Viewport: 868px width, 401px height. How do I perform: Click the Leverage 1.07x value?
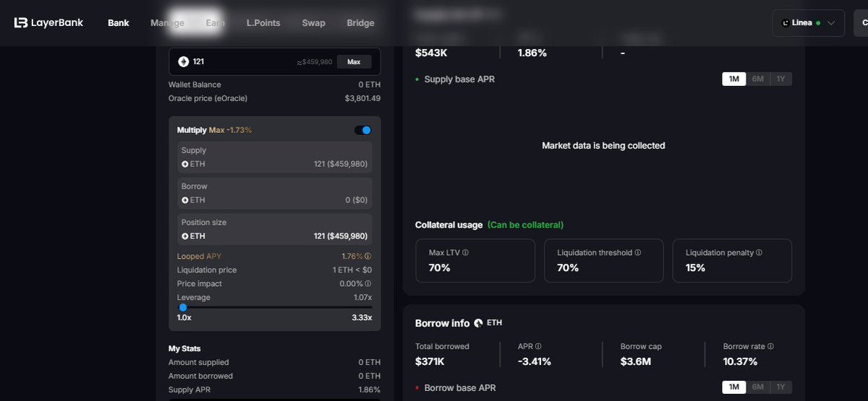click(x=362, y=298)
